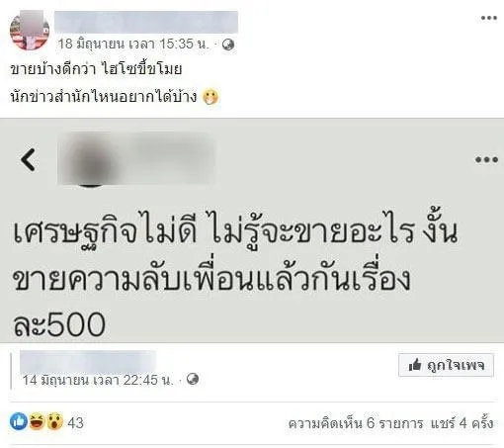Click the blurred shared page avatar
The height and width of the screenshot is (448, 504).
(90, 160)
